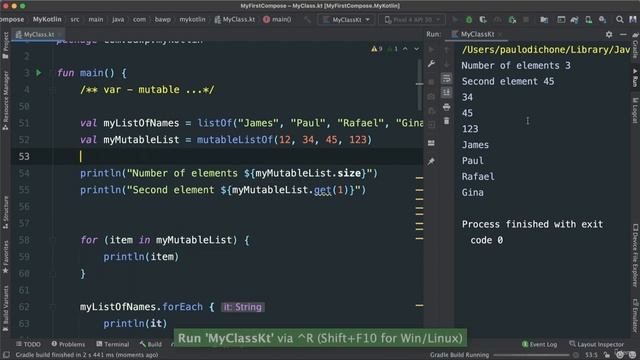Image resolution: width=640 pixels, height=360 pixels.
Task: Open the Device Manager toolbar icon
Action: 588,20
